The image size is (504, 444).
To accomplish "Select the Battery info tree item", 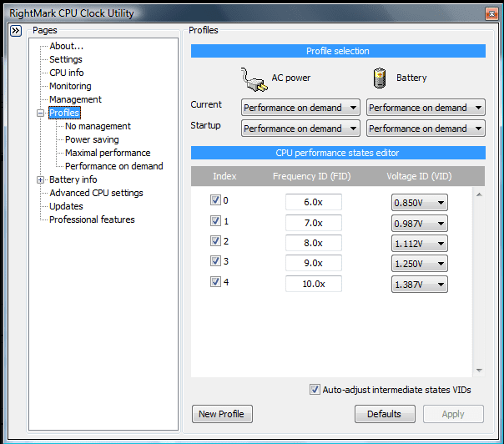I will pyautogui.click(x=73, y=179).
